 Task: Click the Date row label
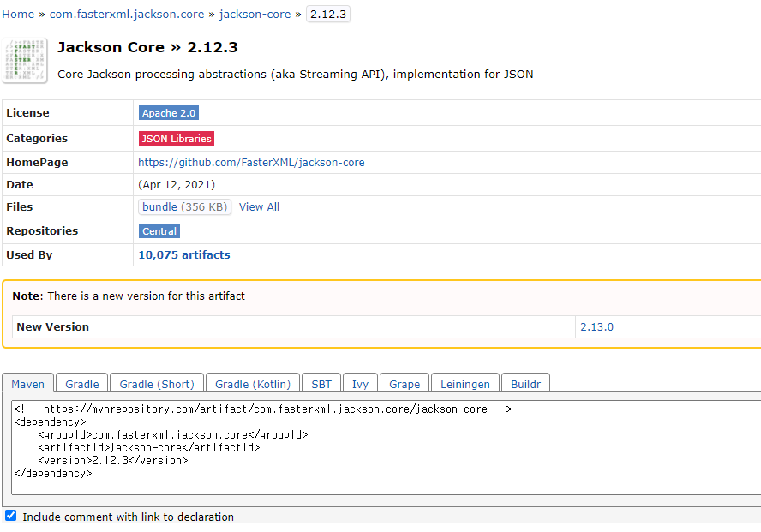20,185
